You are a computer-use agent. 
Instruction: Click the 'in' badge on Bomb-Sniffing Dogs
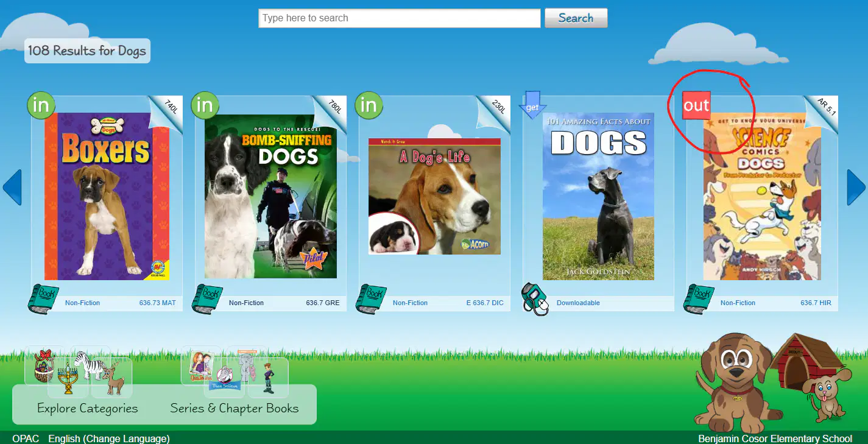[205, 105]
